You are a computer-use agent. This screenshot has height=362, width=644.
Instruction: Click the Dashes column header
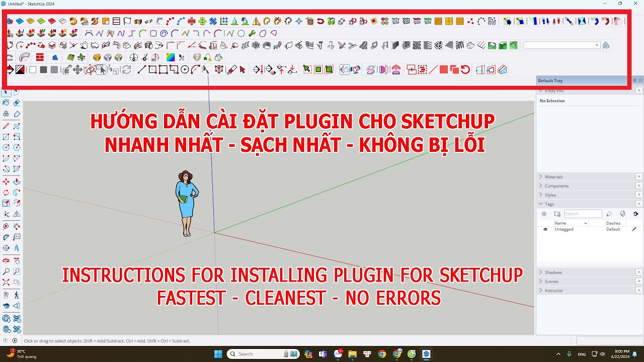pos(613,223)
